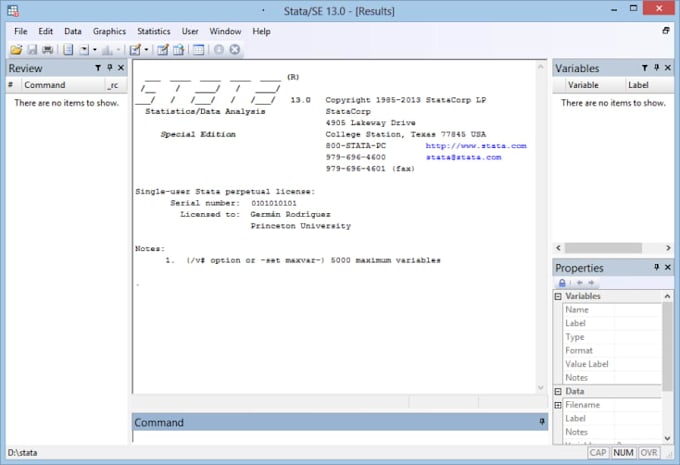Click the Variables panel horizontal scrollbar thumb
680x465 pixels.
603,248
